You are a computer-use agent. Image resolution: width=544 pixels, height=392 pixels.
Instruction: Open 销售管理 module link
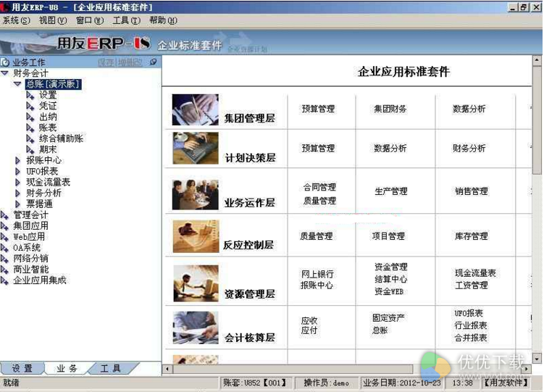click(472, 191)
